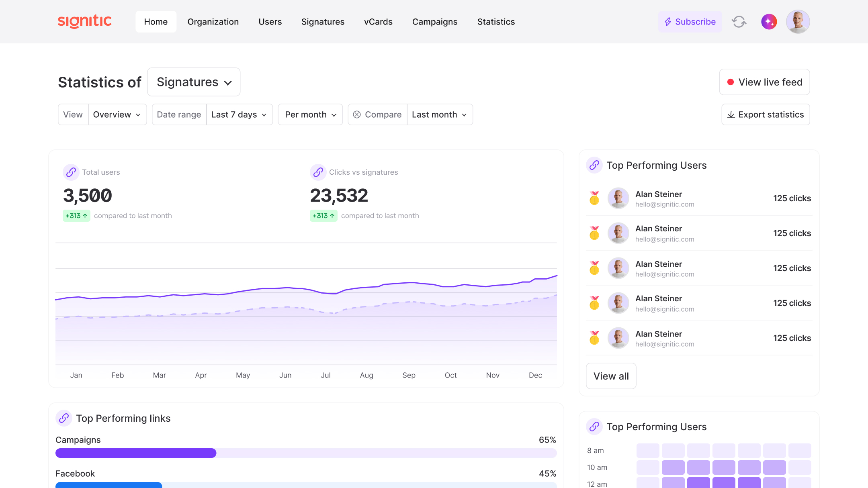
Task: Expand the Overview view dropdown
Action: (117, 114)
